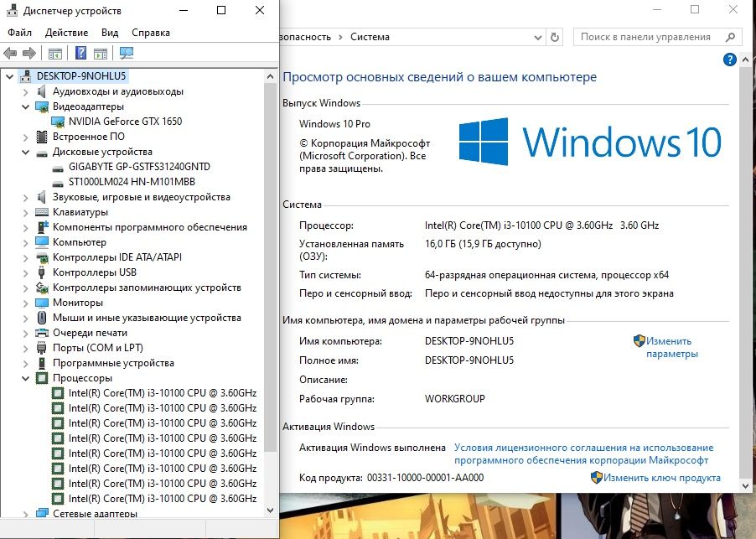Click the Windows 10 Pro edition text
Screen dimensions: 756x539
334,124
